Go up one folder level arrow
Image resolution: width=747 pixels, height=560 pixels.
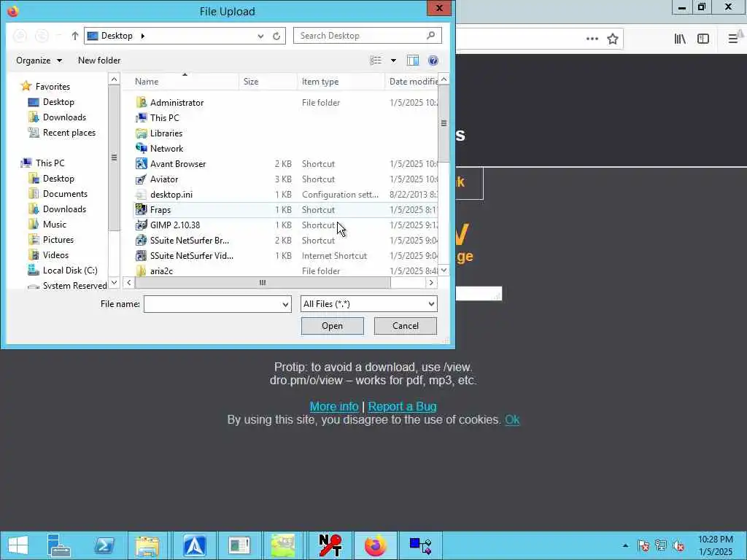click(75, 36)
